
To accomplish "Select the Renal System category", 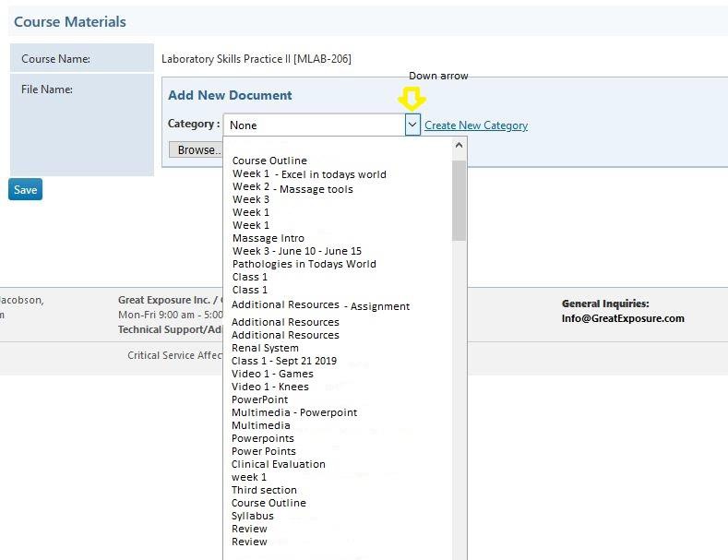I will [265, 348].
